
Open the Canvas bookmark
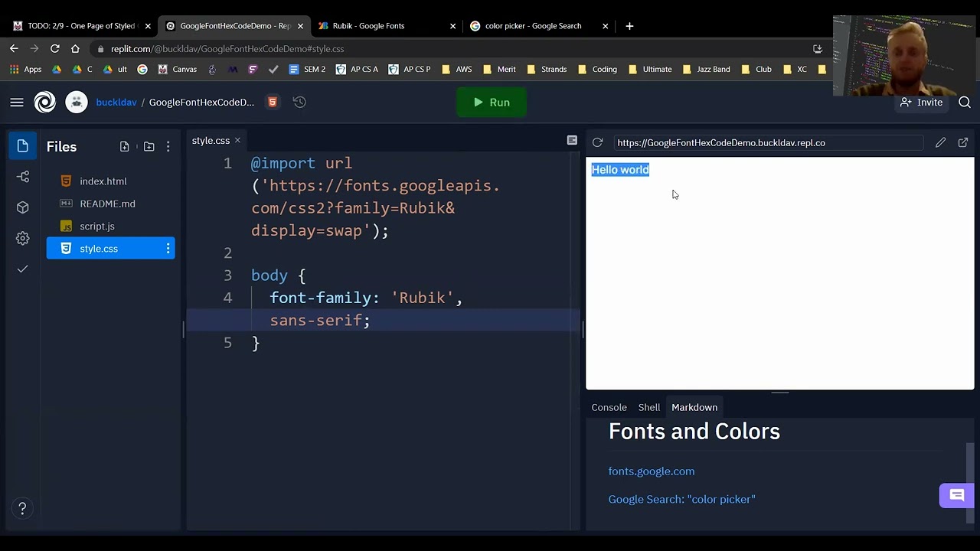coord(177,69)
